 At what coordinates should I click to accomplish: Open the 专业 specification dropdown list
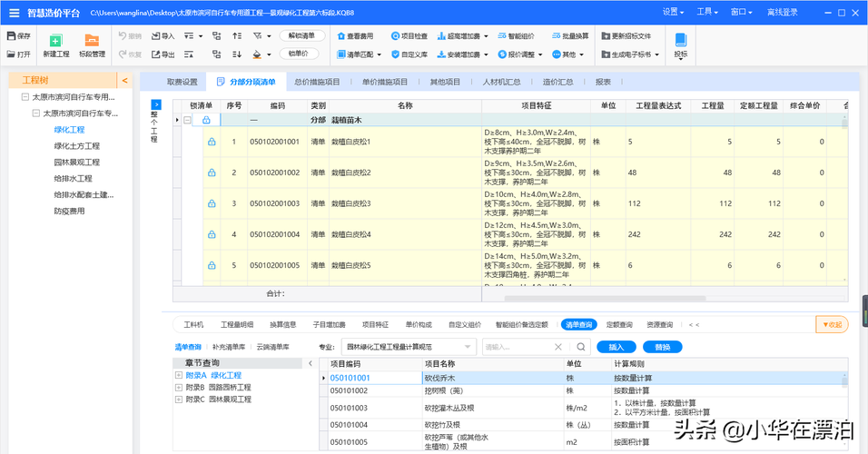467,347
